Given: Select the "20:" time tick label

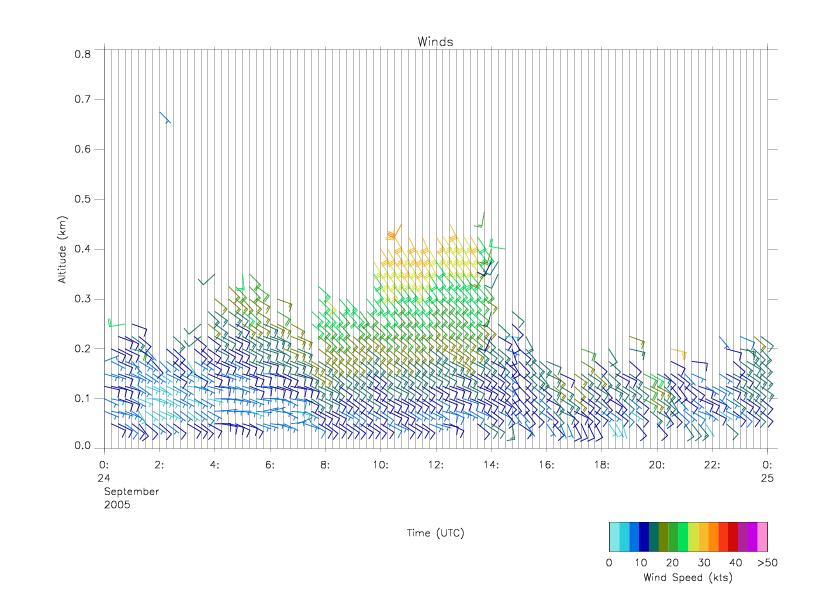Looking at the screenshot, I should click(657, 465).
